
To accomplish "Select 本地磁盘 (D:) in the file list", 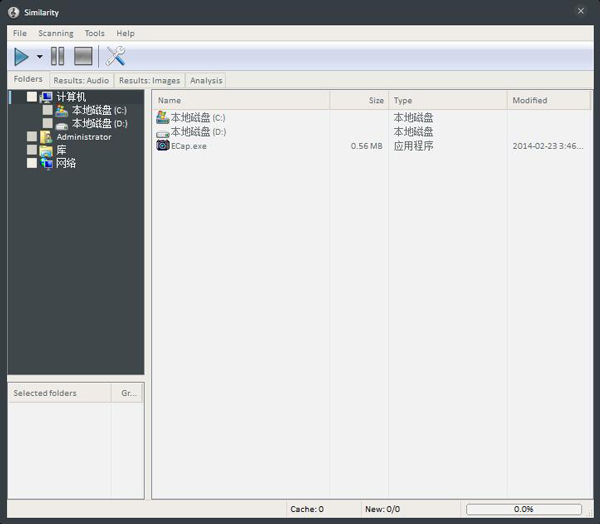I will click(x=198, y=132).
